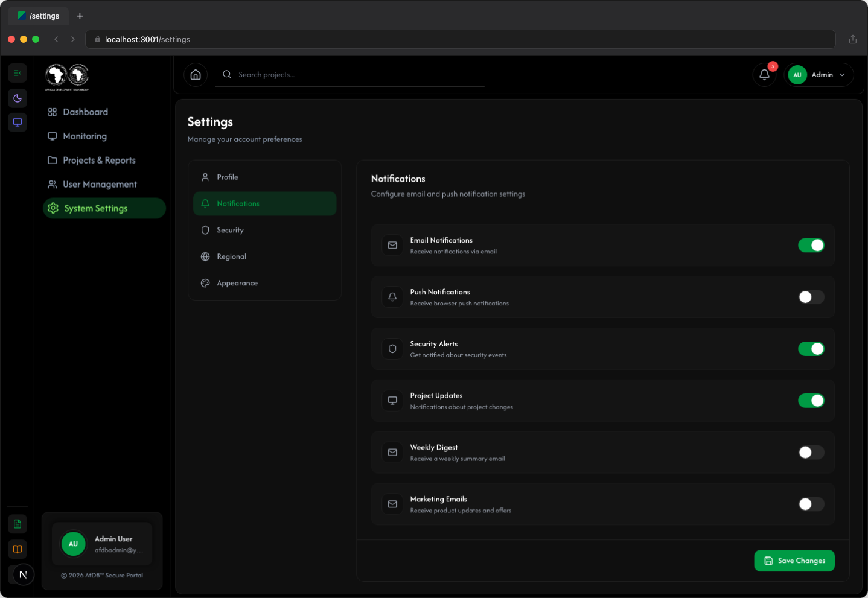Click the bell icon beside Push Notifications
868x598 pixels.
click(392, 297)
